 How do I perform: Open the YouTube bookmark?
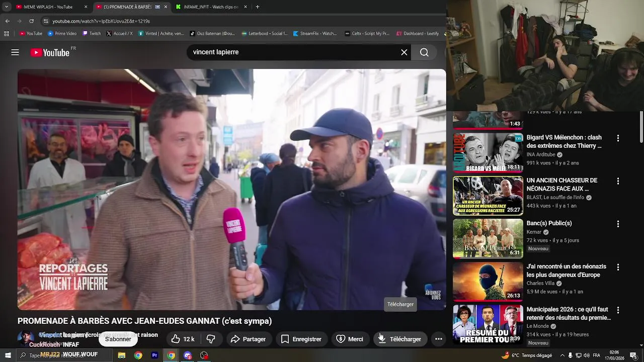pyautogui.click(x=31, y=34)
